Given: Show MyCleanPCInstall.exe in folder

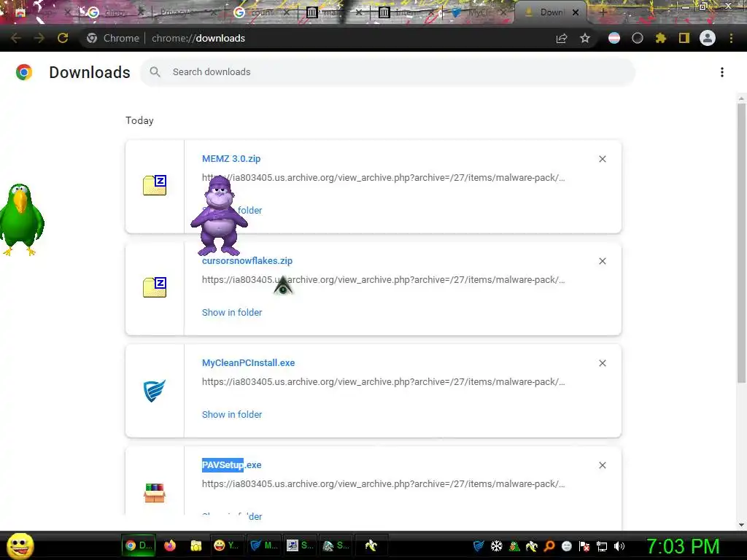Looking at the screenshot, I should 232,414.
